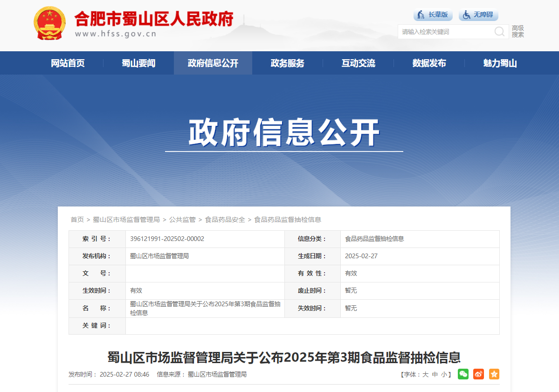Set font size to 小

point(444,375)
